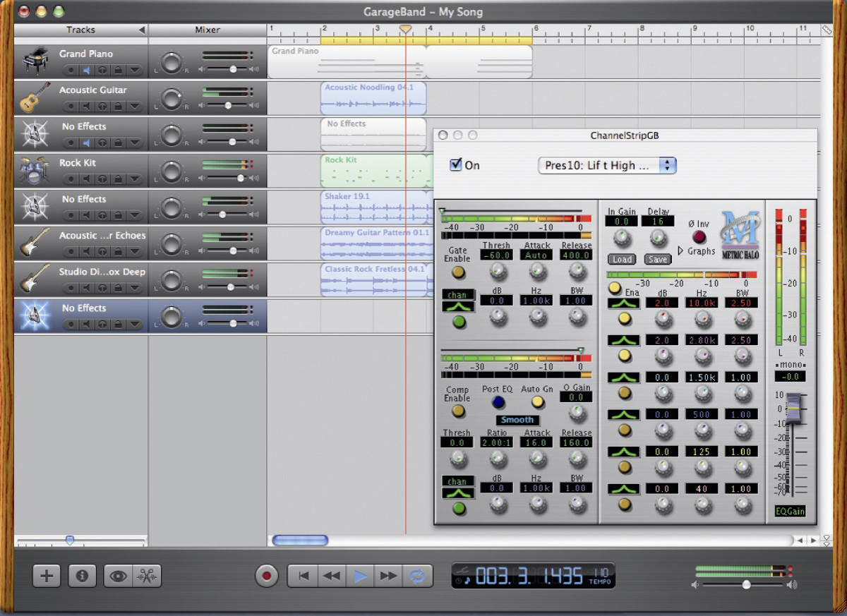847x616 pixels.
Task: Click the tuning fork icon in time display
Action: [463, 570]
